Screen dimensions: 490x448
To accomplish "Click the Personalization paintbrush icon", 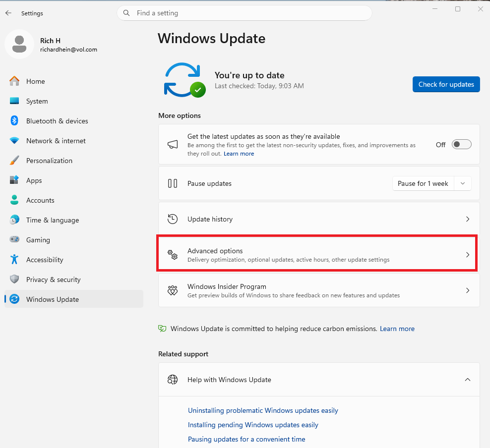I will [x=14, y=161].
